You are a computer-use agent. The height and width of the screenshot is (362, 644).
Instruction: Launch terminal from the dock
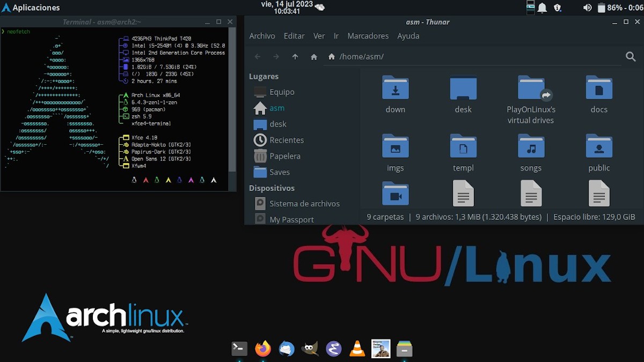(x=239, y=349)
